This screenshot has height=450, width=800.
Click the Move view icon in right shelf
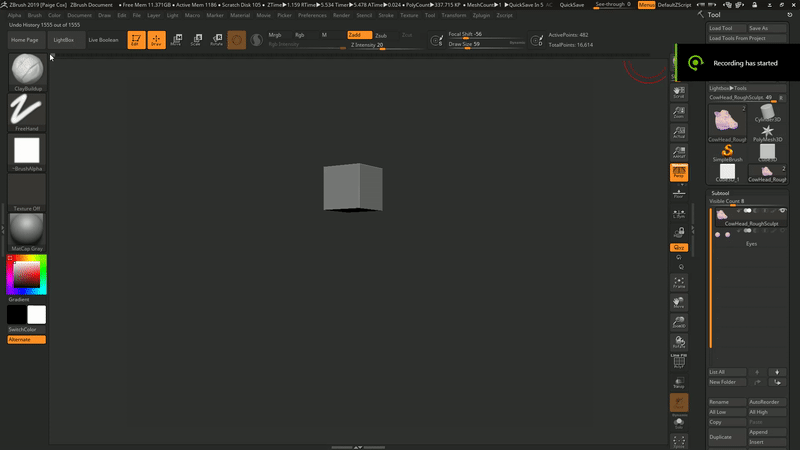click(x=679, y=302)
